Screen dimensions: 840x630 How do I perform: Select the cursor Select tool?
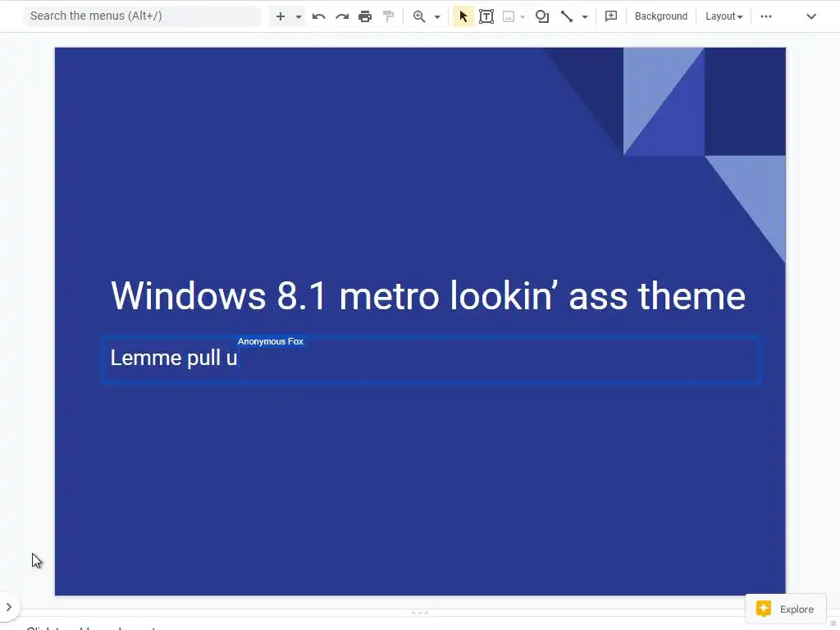tap(463, 16)
